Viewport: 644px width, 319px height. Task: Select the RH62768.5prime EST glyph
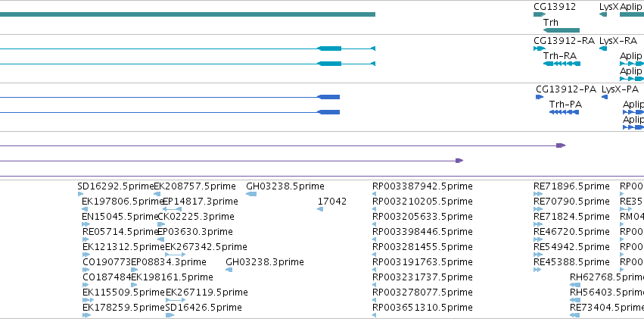[575, 285]
